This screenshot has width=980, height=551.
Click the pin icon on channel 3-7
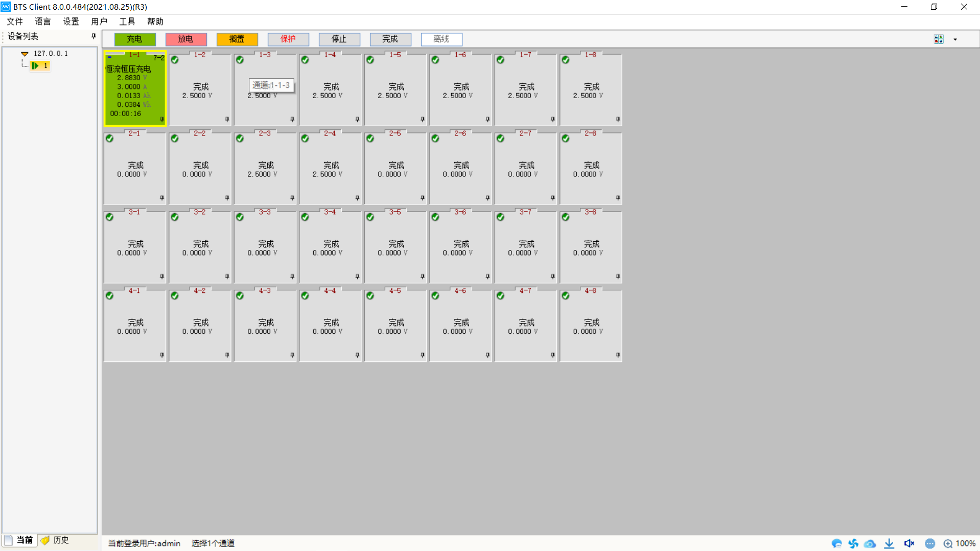[553, 277]
